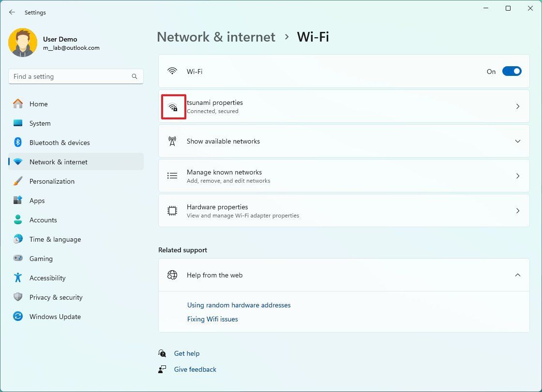Expand Show available networks
This screenshot has width=542, height=392.
click(x=518, y=141)
